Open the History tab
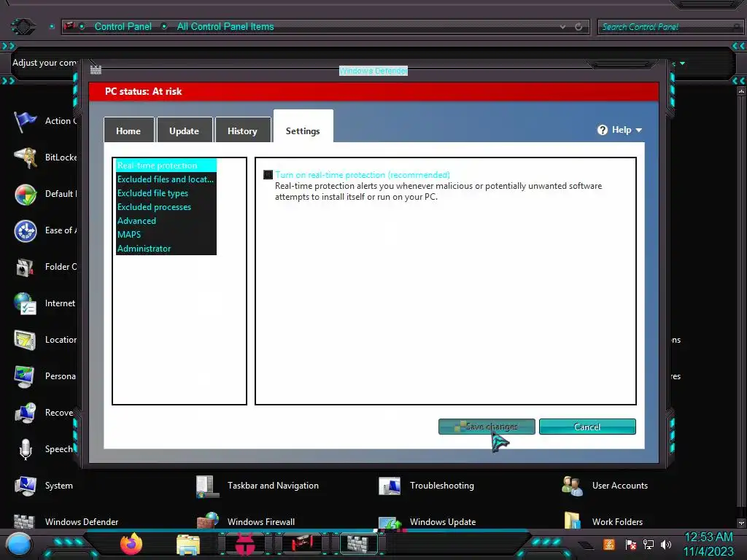 pyautogui.click(x=242, y=130)
